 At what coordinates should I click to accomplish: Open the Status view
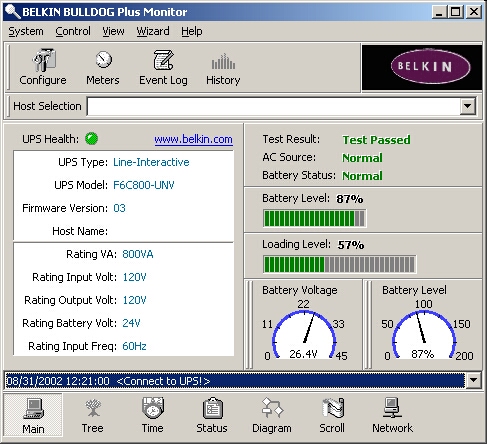pyautogui.click(x=212, y=415)
